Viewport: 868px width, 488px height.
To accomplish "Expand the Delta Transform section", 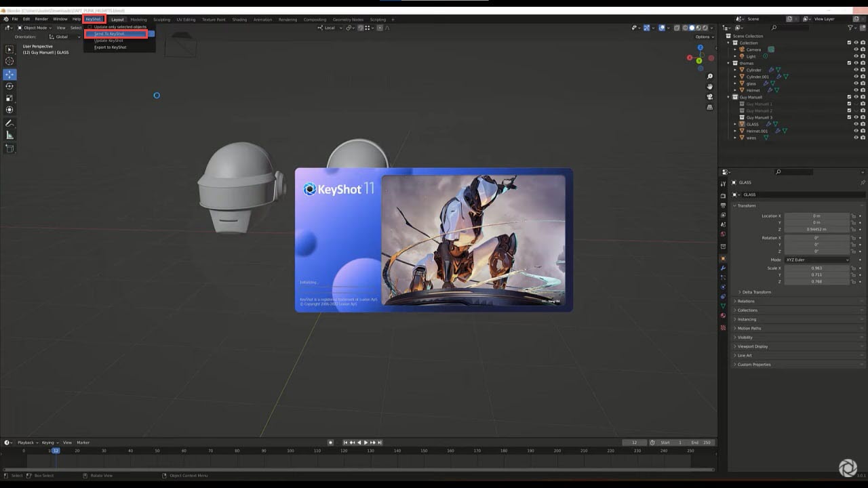I will click(739, 292).
